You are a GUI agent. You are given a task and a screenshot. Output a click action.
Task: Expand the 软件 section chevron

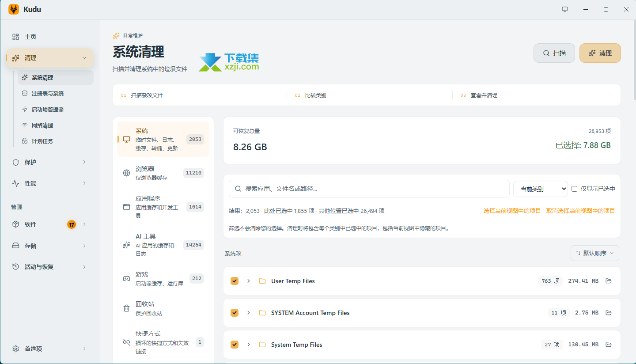84,224
